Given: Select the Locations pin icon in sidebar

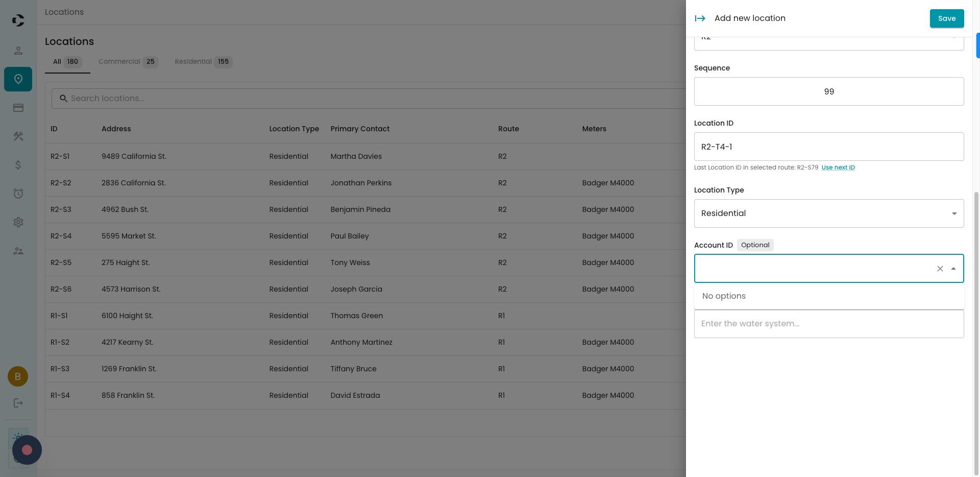Looking at the screenshot, I should pos(18,79).
